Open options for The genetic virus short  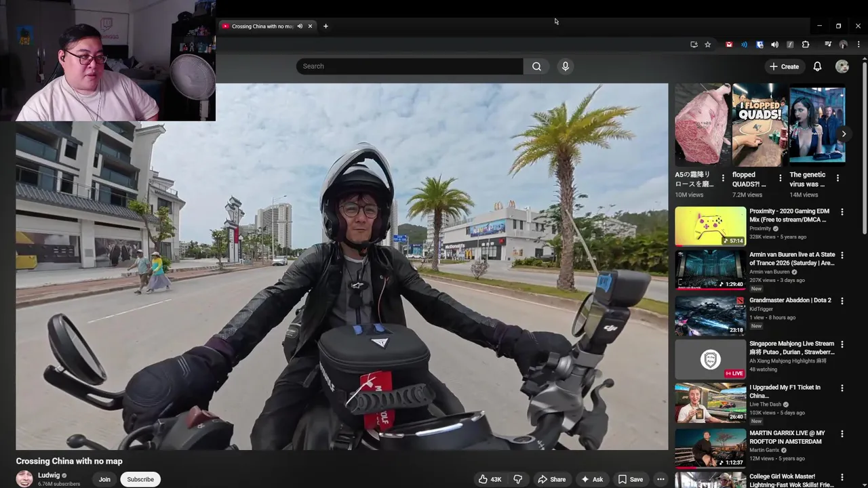837,178
